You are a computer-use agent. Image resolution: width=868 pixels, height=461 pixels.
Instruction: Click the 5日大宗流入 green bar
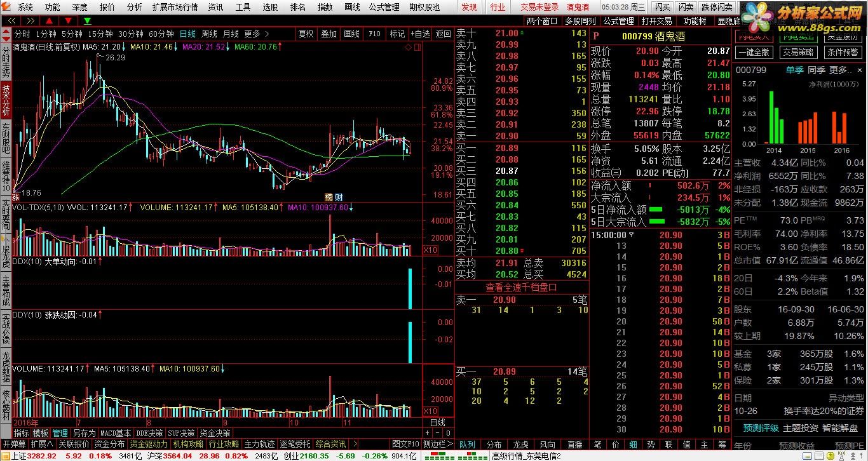click(x=656, y=222)
